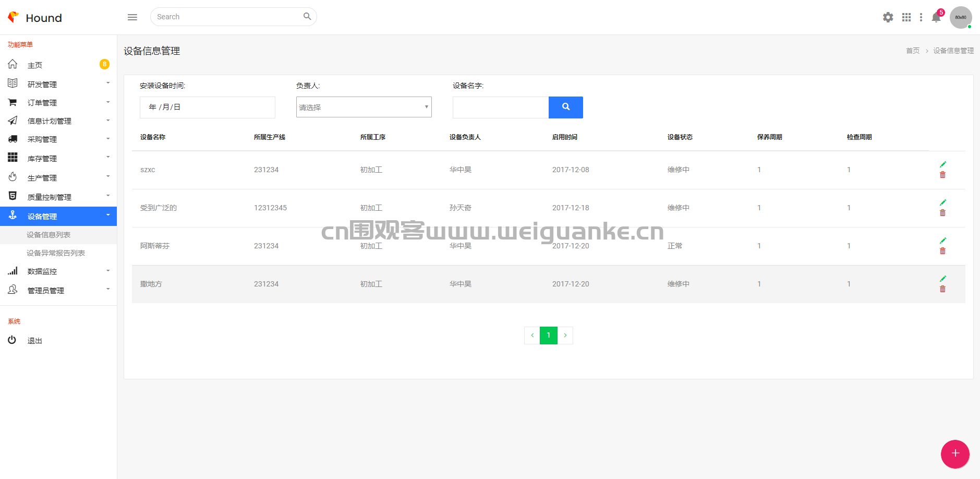This screenshot has width=980, height=479.
Task: Expand the 库存管理 menu arrow
Action: pyautogui.click(x=108, y=157)
